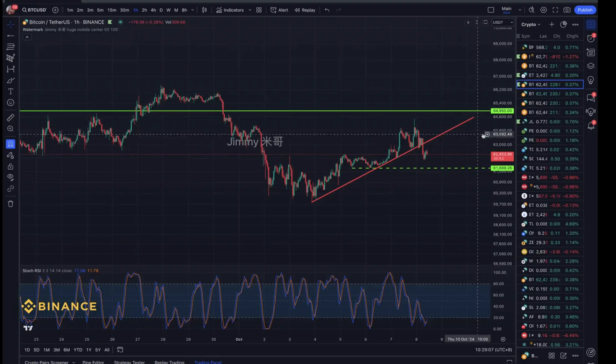Open the USDT currency dropdown
616x364 pixels.
502,22
